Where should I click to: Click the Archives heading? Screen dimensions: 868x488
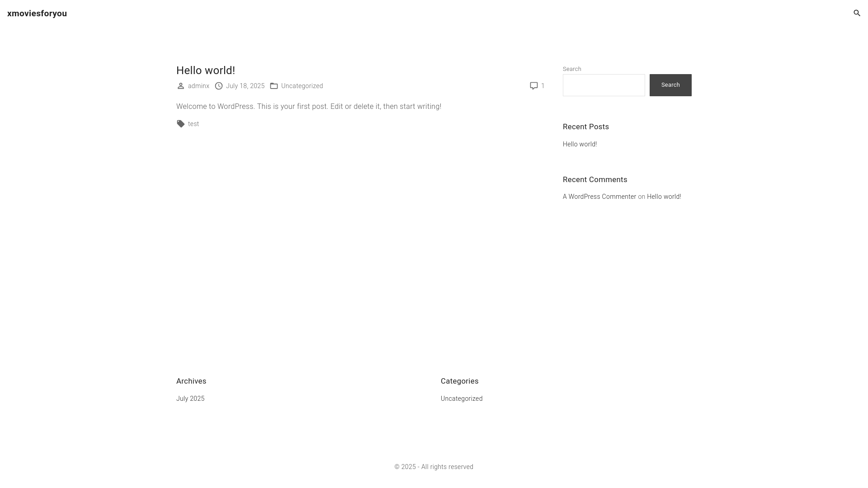point(191,381)
